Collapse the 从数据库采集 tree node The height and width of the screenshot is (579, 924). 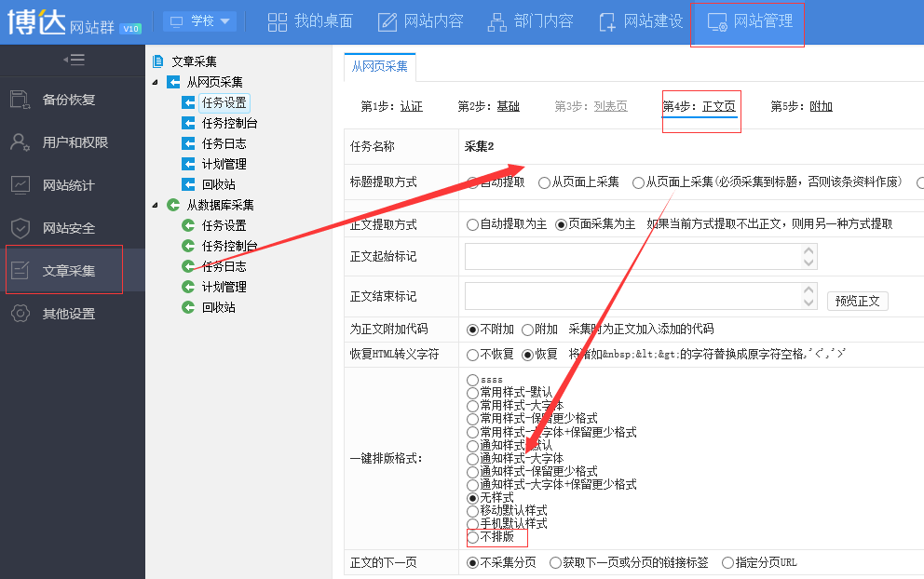pos(155,205)
